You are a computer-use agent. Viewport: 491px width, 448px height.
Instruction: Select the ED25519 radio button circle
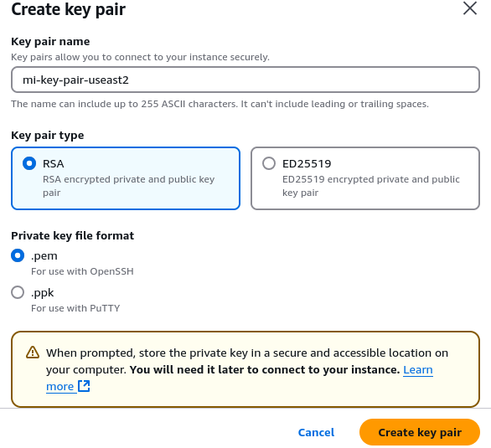coord(269,163)
